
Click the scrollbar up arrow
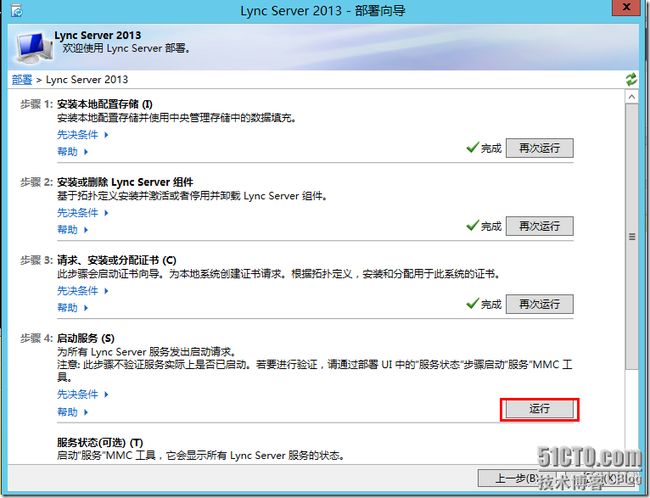(x=631, y=97)
